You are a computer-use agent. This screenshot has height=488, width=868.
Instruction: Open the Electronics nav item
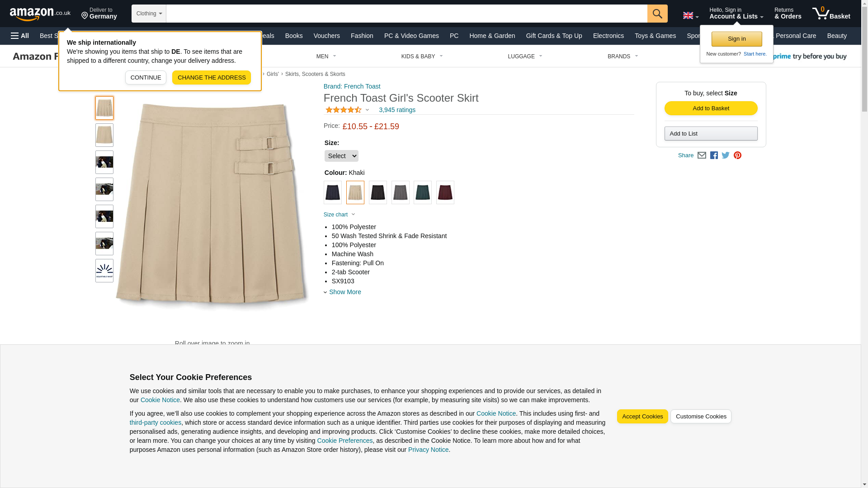[608, 36]
